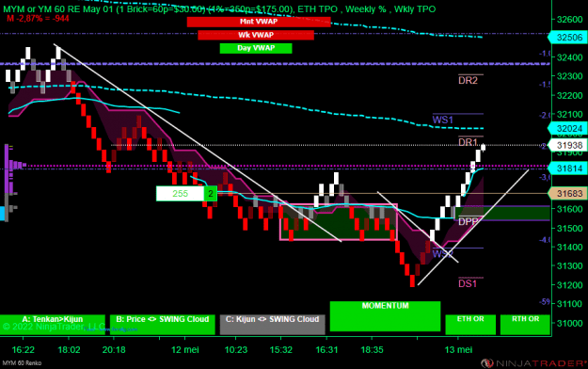Click the 16:31 time axis label
This screenshot has width=588, height=369.
(326, 350)
